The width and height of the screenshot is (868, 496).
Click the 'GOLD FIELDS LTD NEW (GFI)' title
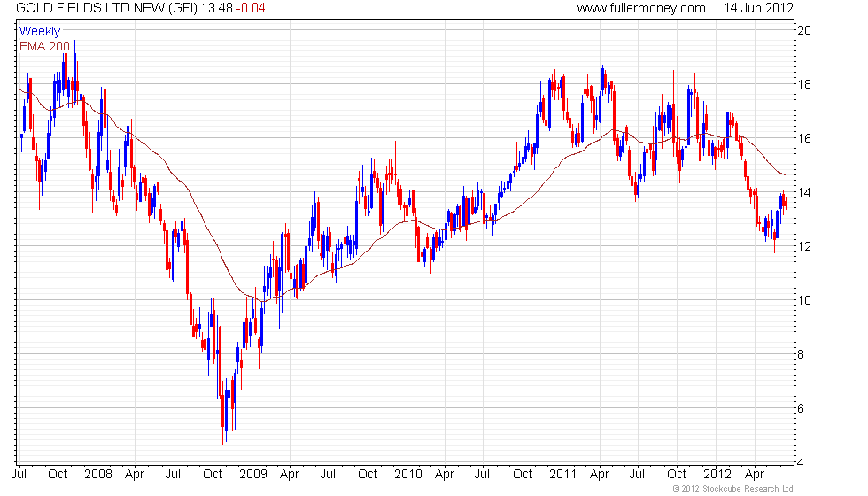106,8
